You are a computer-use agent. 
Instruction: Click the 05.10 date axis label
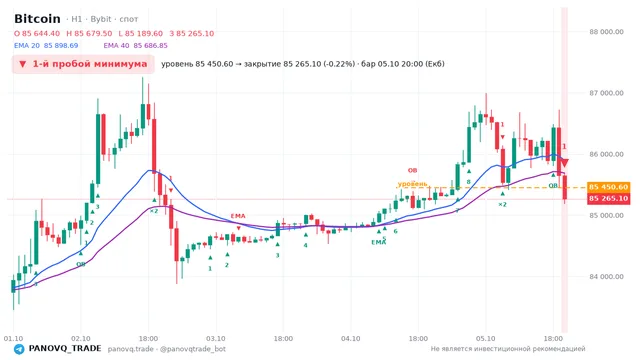pyautogui.click(x=486, y=339)
